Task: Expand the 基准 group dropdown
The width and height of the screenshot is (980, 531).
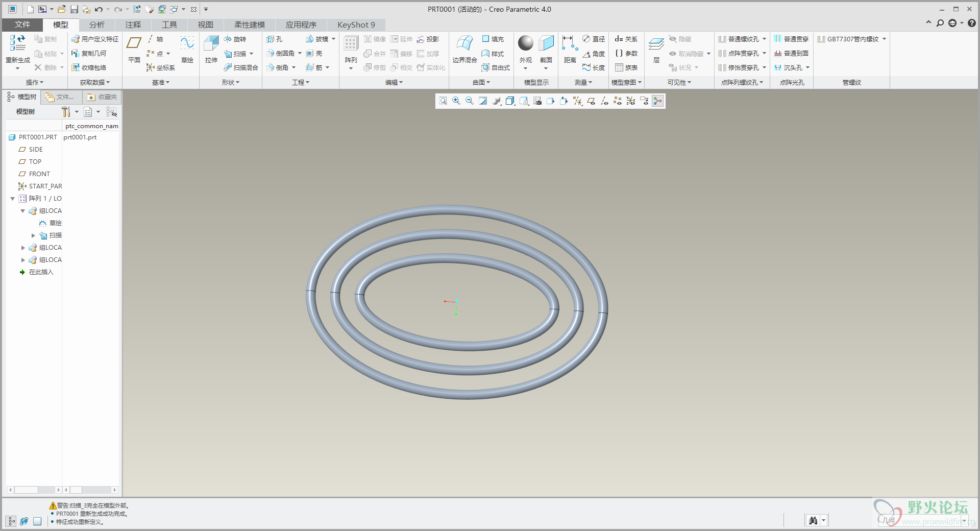Action: click(x=161, y=82)
